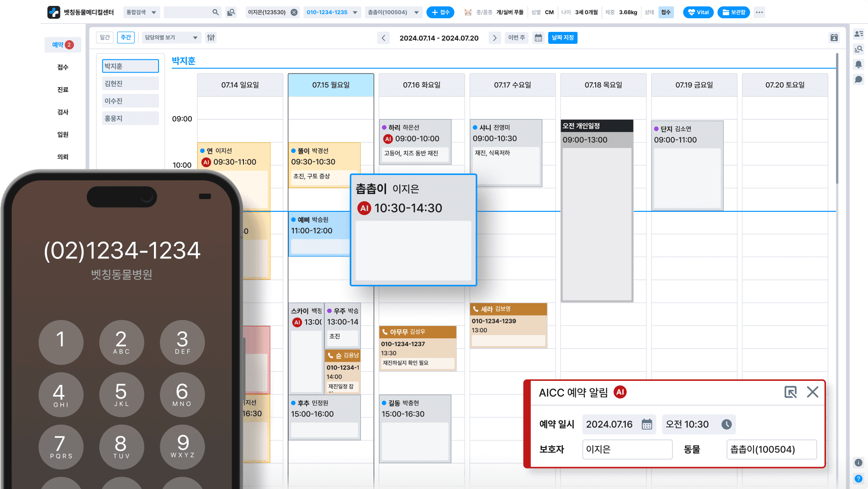Image resolution: width=868 pixels, height=489 pixels.
Task: Select doctor 이수진 in the list
Action: [130, 101]
